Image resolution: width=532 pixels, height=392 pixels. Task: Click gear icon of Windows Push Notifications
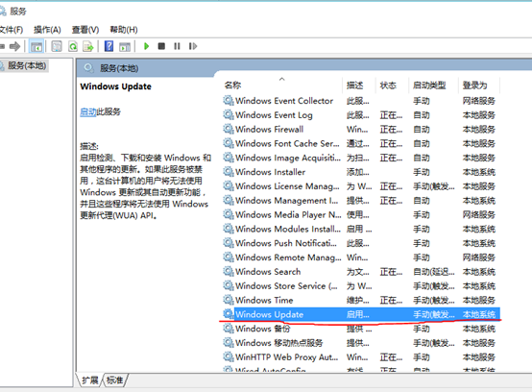pos(229,243)
